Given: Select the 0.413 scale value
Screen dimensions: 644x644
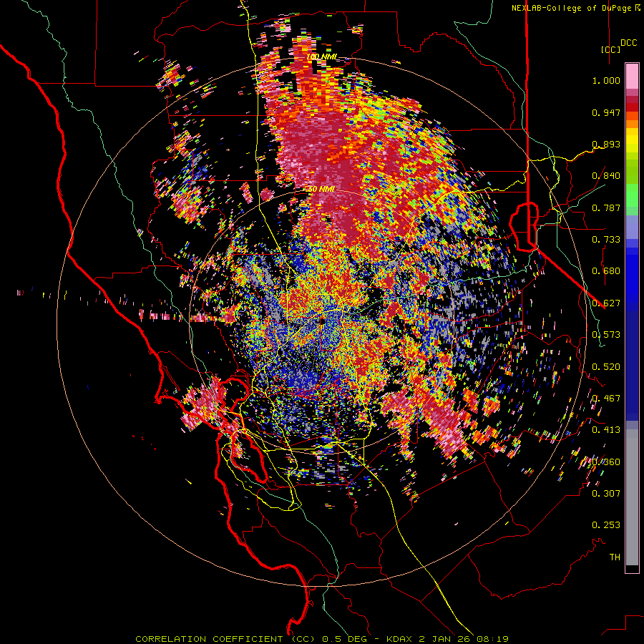Looking at the screenshot, I should click(606, 430).
